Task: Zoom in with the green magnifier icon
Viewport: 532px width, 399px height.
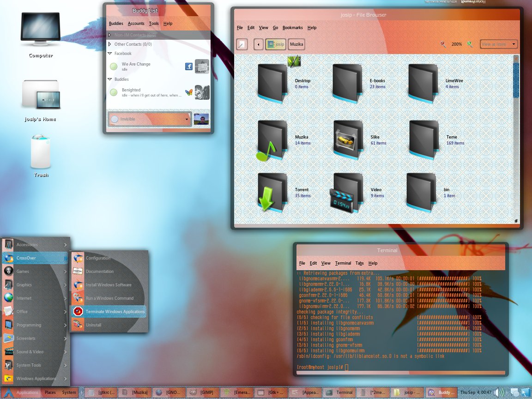Action: 470,44
